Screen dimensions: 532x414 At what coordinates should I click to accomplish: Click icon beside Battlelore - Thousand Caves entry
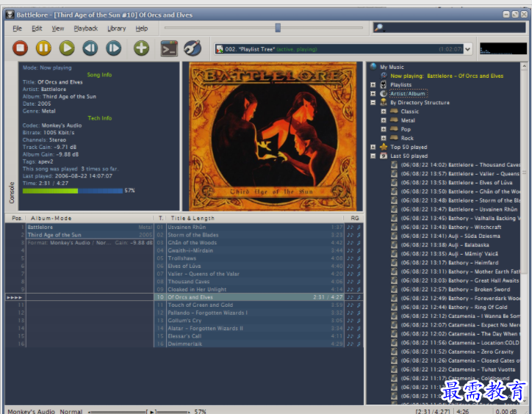point(394,164)
